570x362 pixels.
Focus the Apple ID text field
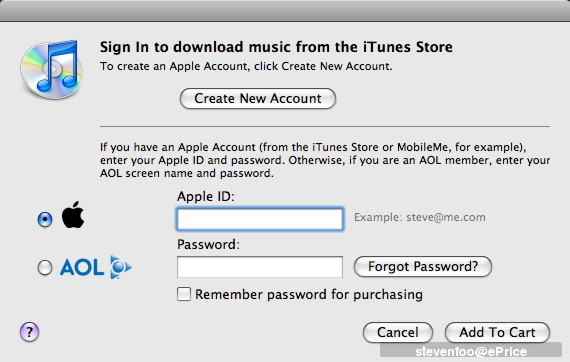(260, 219)
